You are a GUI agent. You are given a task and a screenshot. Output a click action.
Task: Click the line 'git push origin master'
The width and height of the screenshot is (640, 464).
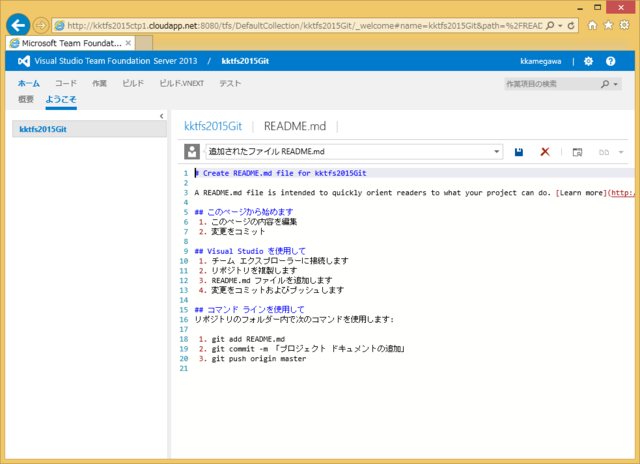(259, 358)
